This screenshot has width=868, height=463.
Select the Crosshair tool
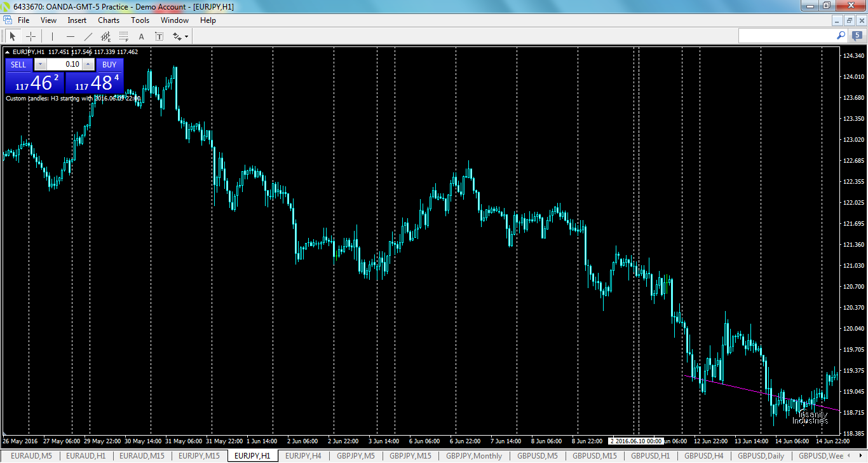click(x=31, y=36)
